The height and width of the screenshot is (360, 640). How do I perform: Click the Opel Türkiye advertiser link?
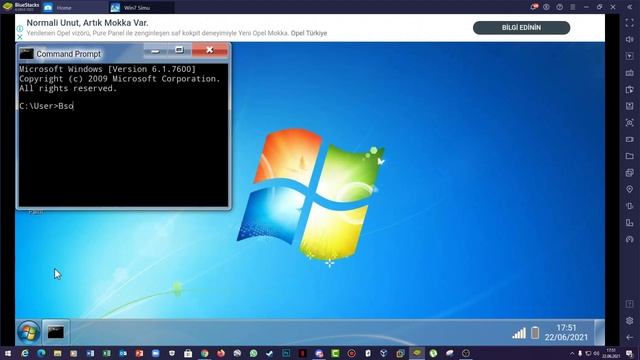309,33
